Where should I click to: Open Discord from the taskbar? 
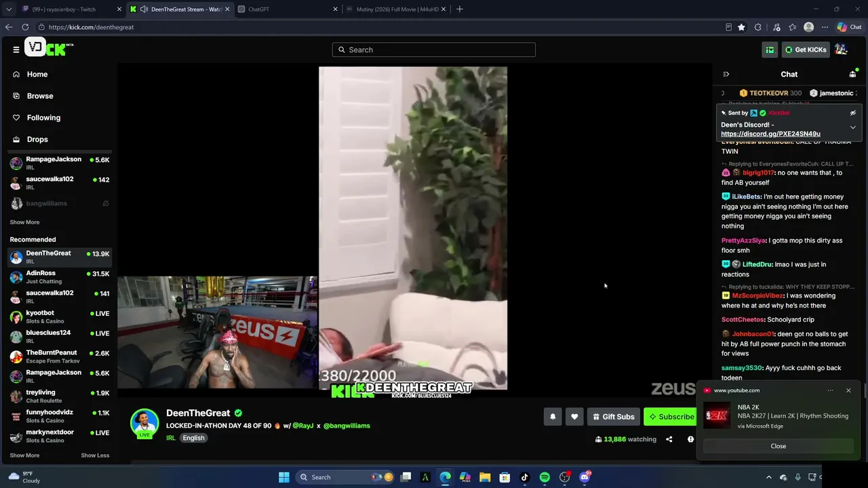(x=585, y=477)
